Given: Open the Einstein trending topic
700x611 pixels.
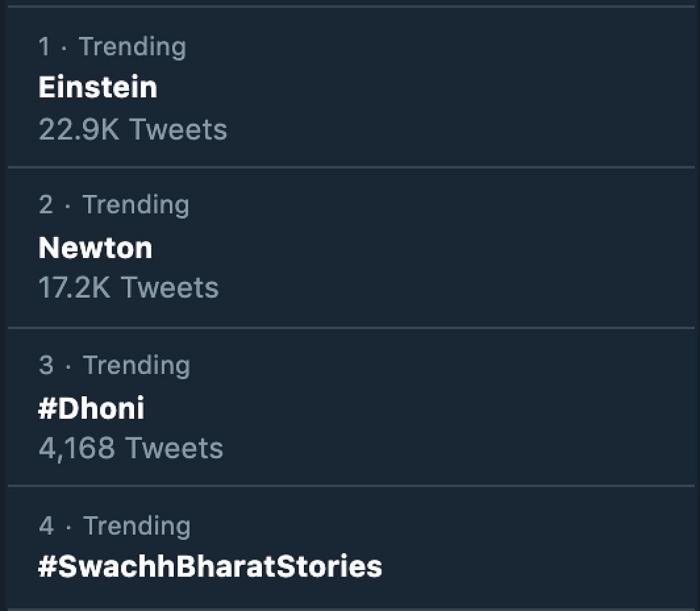Looking at the screenshot, I should 98,88.
